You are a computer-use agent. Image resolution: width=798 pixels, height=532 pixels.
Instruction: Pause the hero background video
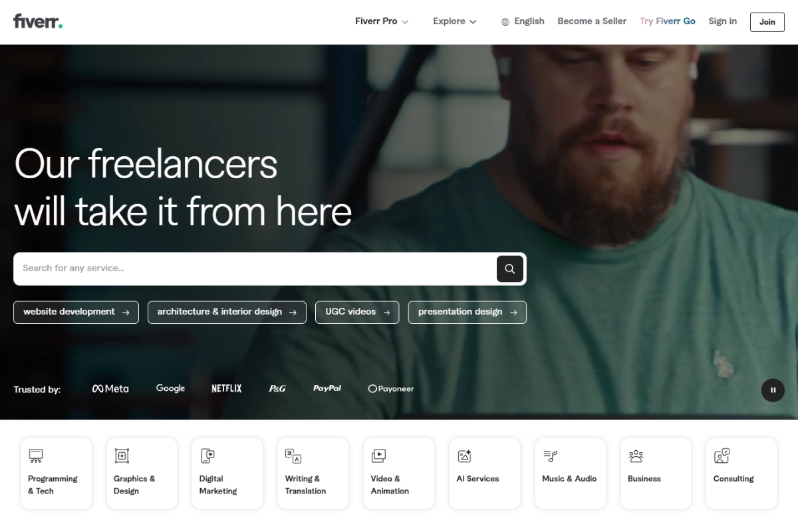(773, 390)
